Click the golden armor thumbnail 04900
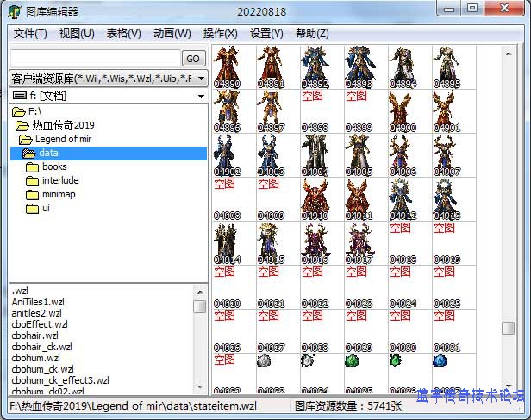 [402, 110]
